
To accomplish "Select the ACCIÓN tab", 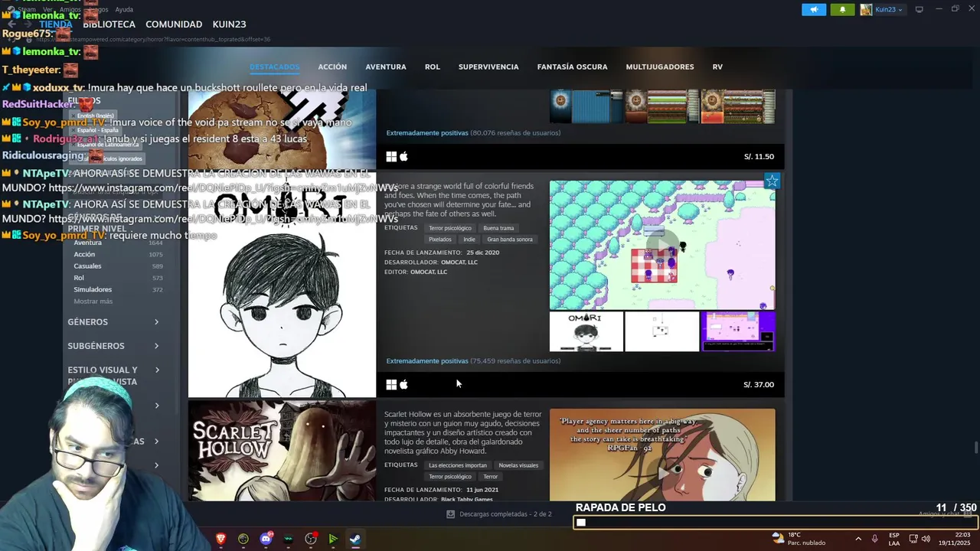I will [x=332, y=67].
